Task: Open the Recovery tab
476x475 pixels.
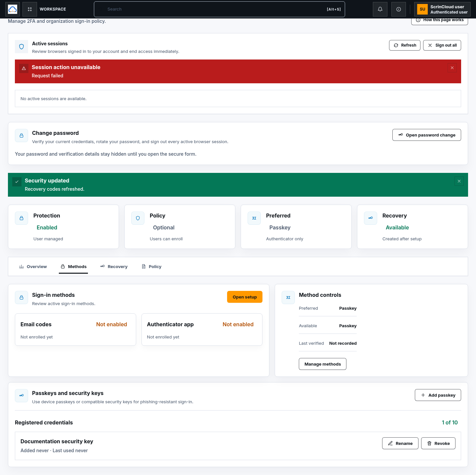Action: click(x=114, y=267)
